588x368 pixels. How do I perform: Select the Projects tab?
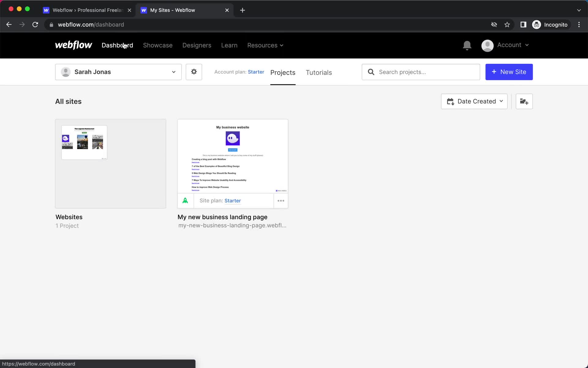pos(283,72)
